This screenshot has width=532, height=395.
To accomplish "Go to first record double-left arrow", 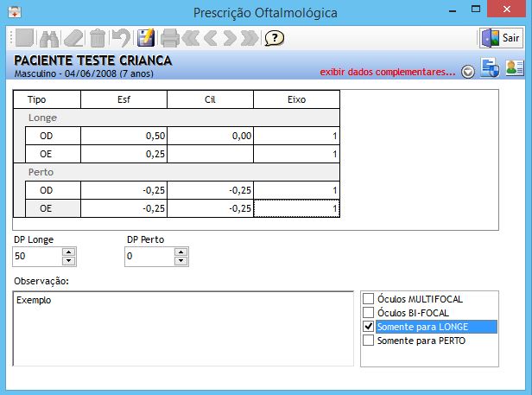I will [x=191, y=38].
